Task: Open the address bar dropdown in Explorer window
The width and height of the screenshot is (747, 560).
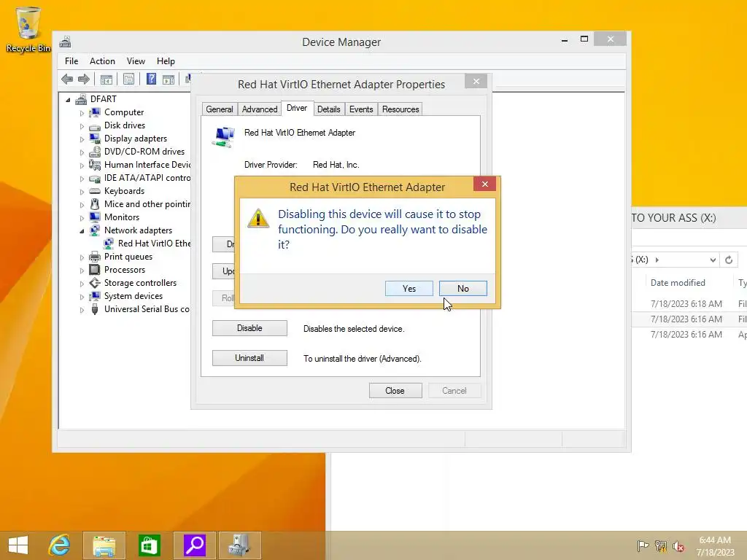Action: tap(713, 260)
